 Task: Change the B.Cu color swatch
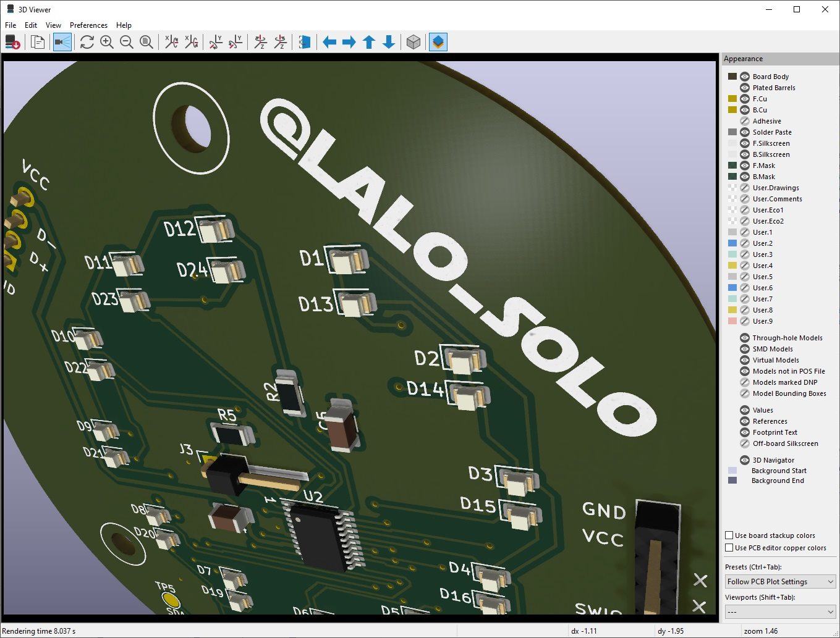732,110
